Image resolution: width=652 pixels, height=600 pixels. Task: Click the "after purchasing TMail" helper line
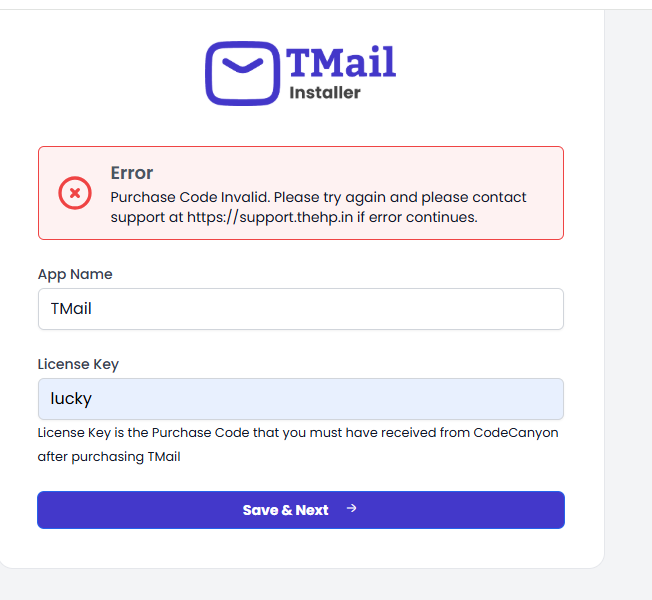coord(109,456)
